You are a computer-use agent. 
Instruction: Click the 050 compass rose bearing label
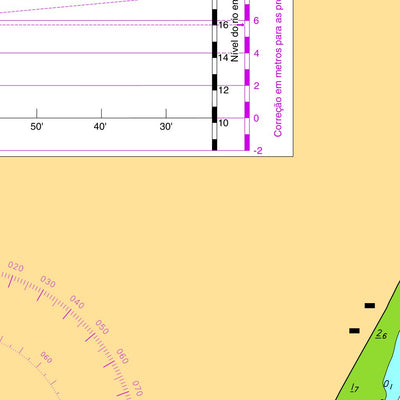click(x=102, y=327)
